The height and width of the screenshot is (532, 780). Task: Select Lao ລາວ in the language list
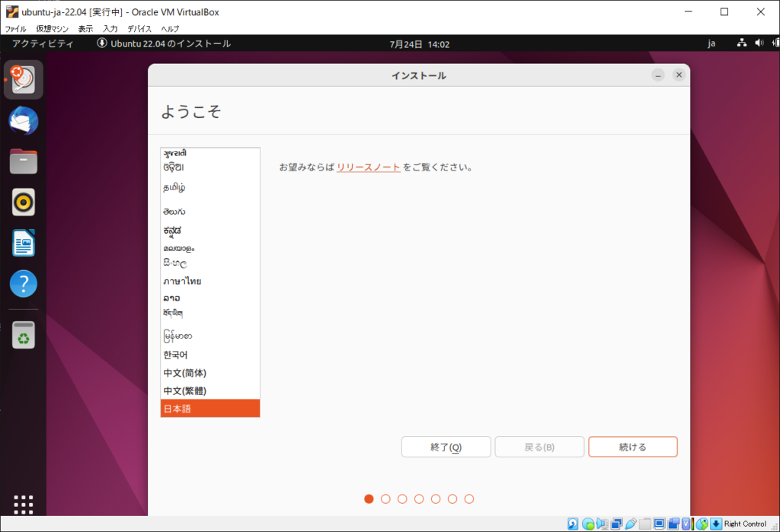click(210, 298)
